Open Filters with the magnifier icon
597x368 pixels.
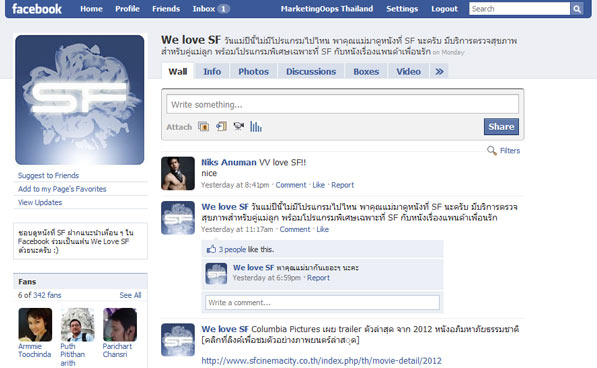coord(492,151)
